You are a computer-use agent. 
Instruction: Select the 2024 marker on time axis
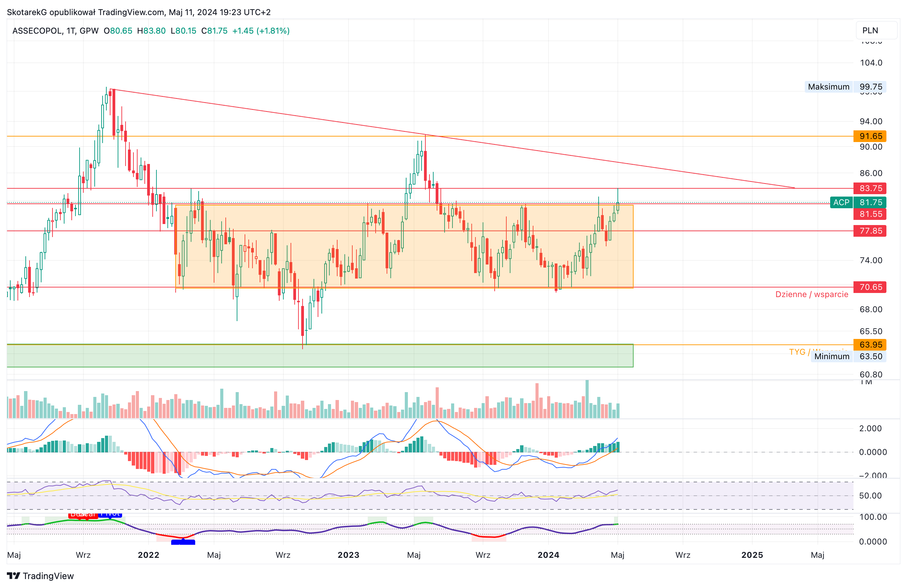pyautogui.click(x=549, y=555)
